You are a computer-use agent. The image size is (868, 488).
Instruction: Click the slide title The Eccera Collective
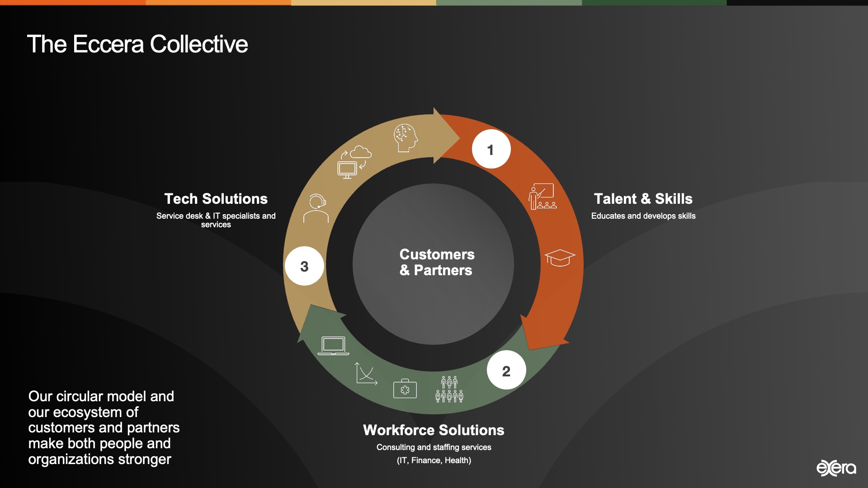(x=138, y=44)
